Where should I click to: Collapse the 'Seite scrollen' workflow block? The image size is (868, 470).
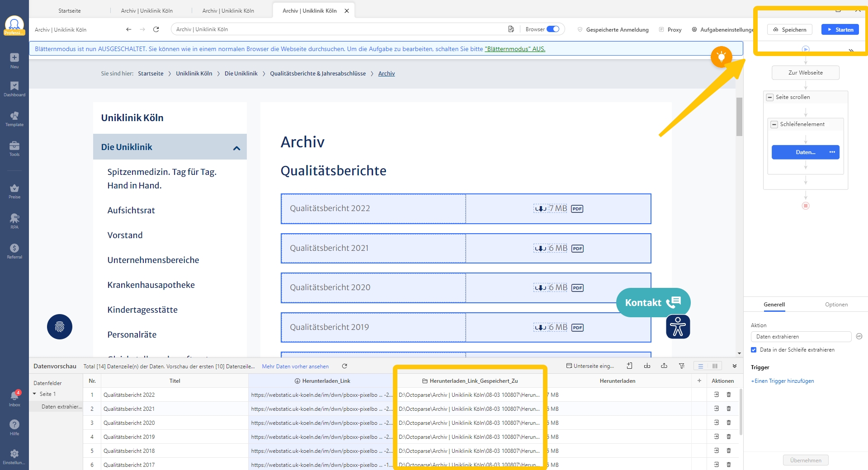[770, 97]
